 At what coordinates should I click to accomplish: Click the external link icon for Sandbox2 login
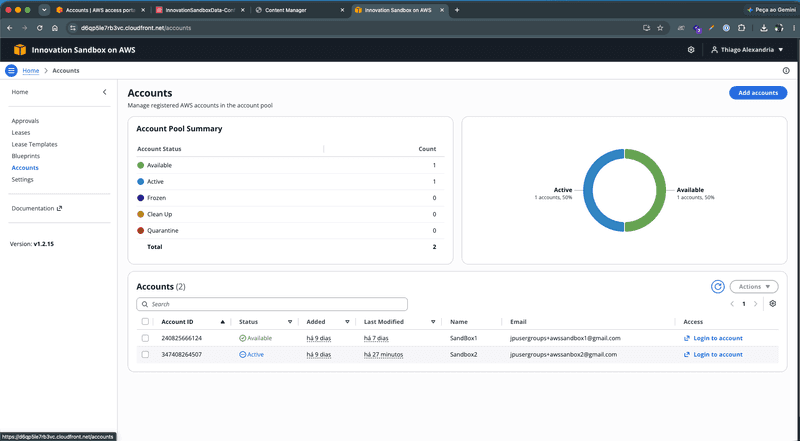coord(687,355)
